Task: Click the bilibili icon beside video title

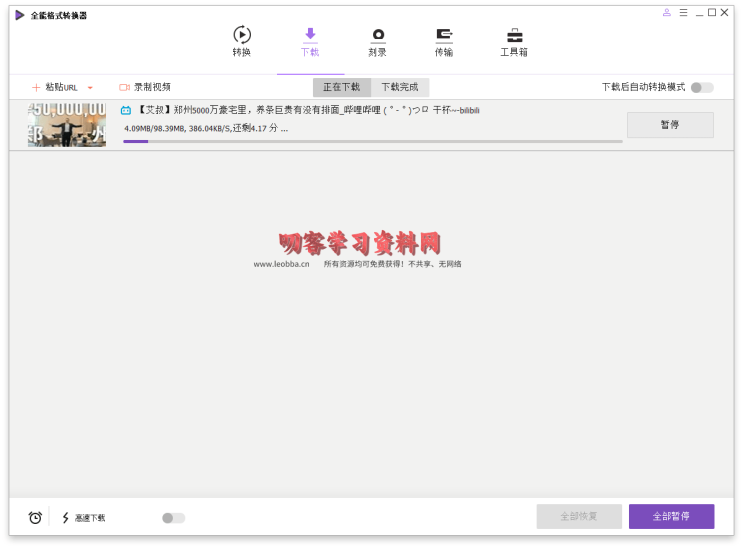Action: click(126, 110)
